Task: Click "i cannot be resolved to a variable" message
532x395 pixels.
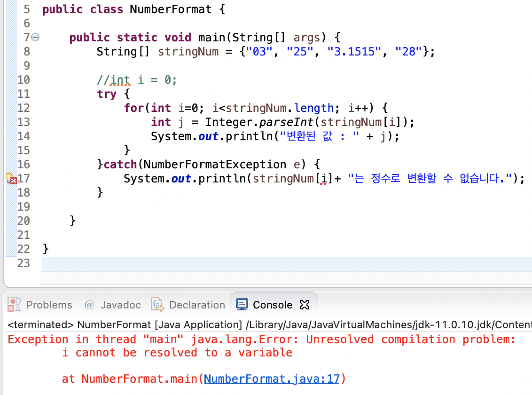Action: (x=177, y=353)
